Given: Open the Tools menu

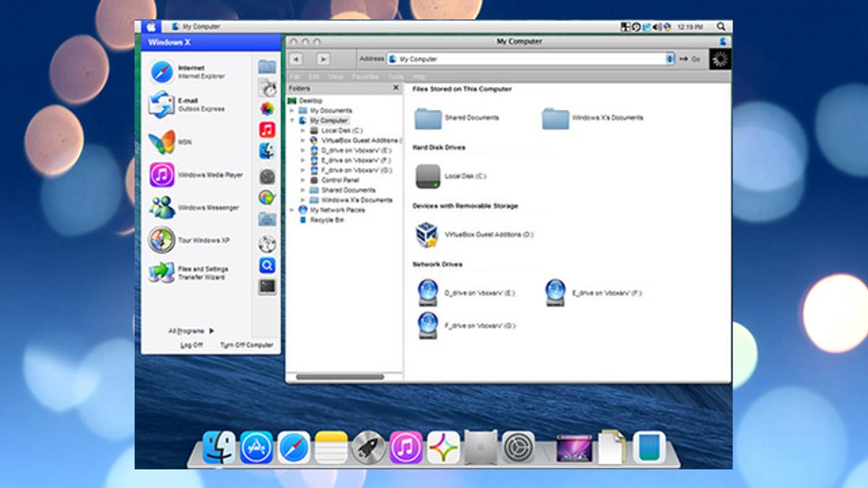Looking at the screenshot, I should (396, 77).
